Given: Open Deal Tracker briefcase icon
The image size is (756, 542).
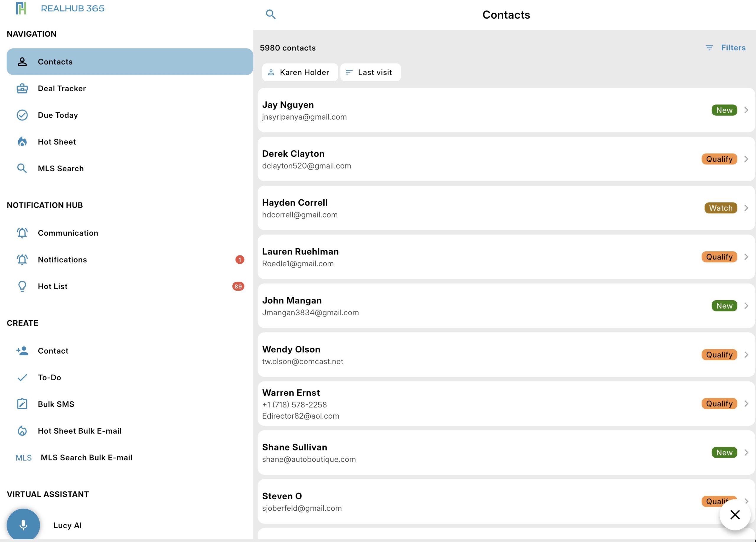Looking at the screenshot, I should coord(22,89).
